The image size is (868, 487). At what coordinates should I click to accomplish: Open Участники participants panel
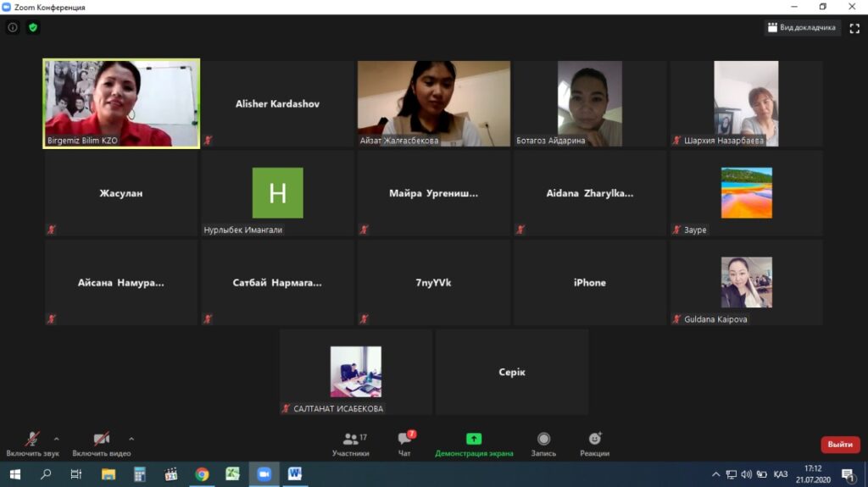point(350,444)
